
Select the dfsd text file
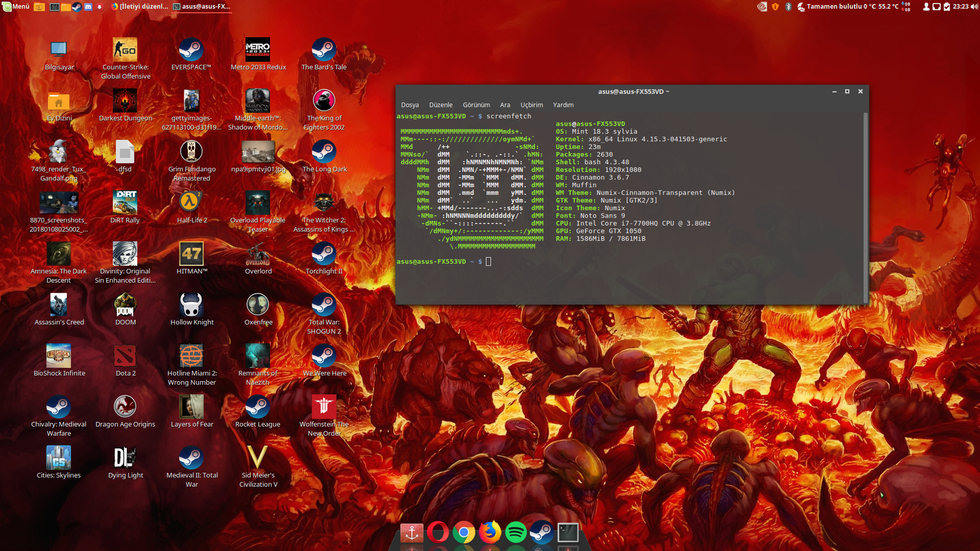(x=125, y=157)
